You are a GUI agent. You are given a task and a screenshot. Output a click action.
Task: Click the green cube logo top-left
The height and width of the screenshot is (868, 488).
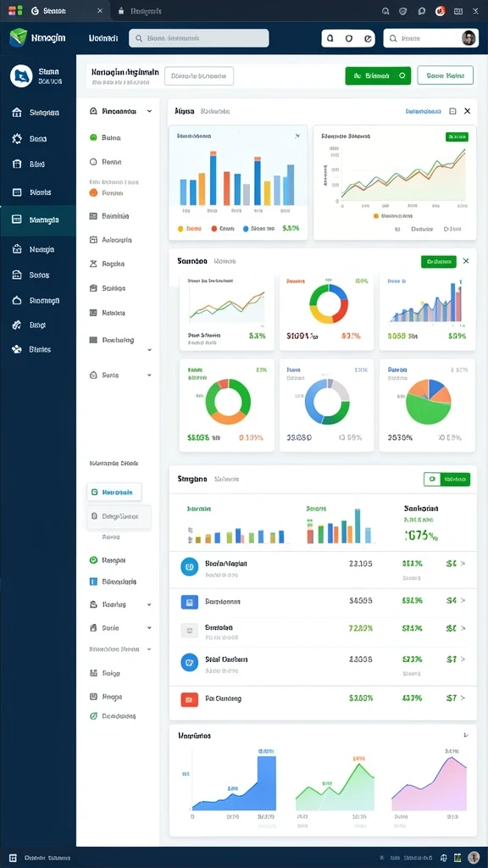click(18, 37)
